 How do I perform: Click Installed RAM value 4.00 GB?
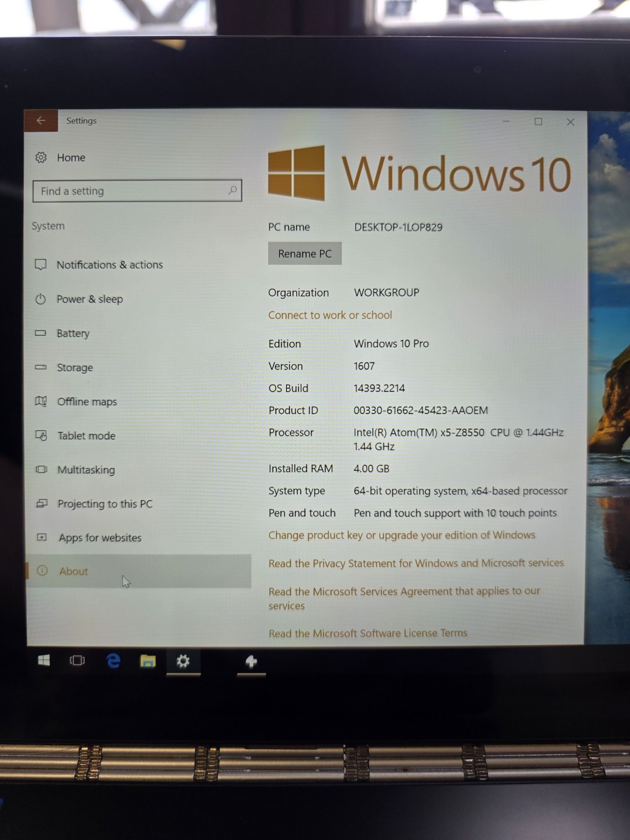point(372,468)
